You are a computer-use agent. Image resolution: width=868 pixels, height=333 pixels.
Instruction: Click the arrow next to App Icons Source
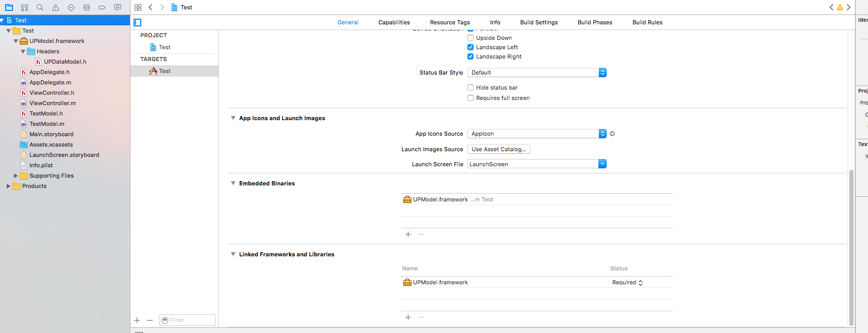[612, 134]
